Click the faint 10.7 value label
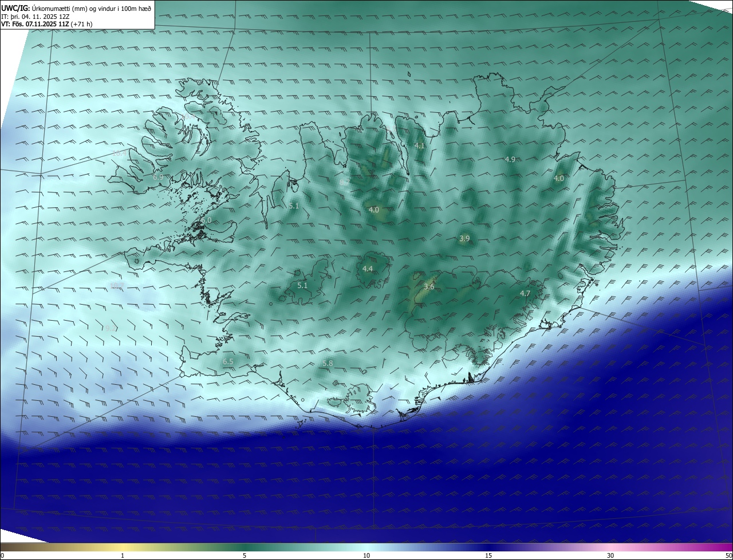This screenshot has width=733, height=560. point(117,285)
